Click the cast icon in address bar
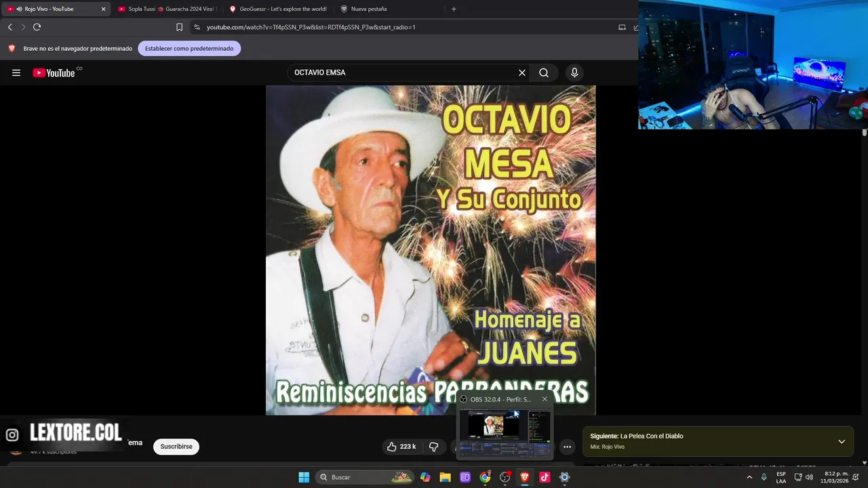The image size is (868, 488). click(622, 27)
